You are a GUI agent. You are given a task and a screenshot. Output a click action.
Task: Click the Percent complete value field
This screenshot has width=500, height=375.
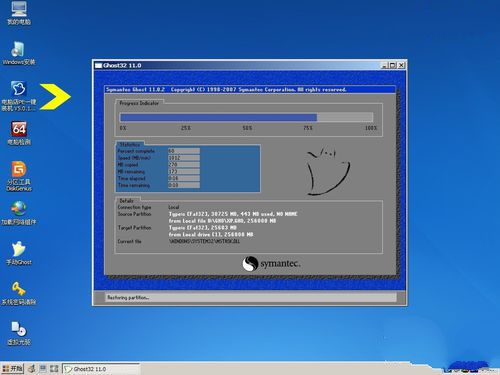(184, 151)
